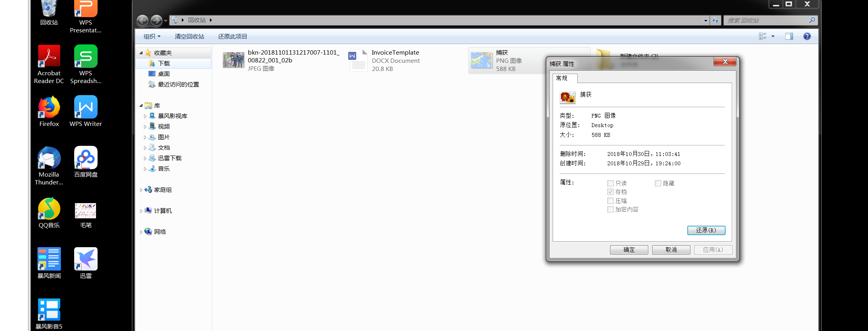
Task: Click 清空回收站 in the toolbar
Action: [x=189, y=36]
